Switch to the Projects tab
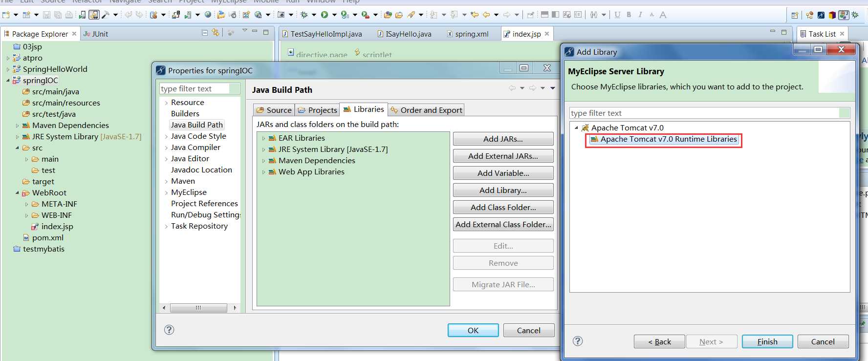The width and height of the screenshot is (868, 361). [x=317, y=110]
